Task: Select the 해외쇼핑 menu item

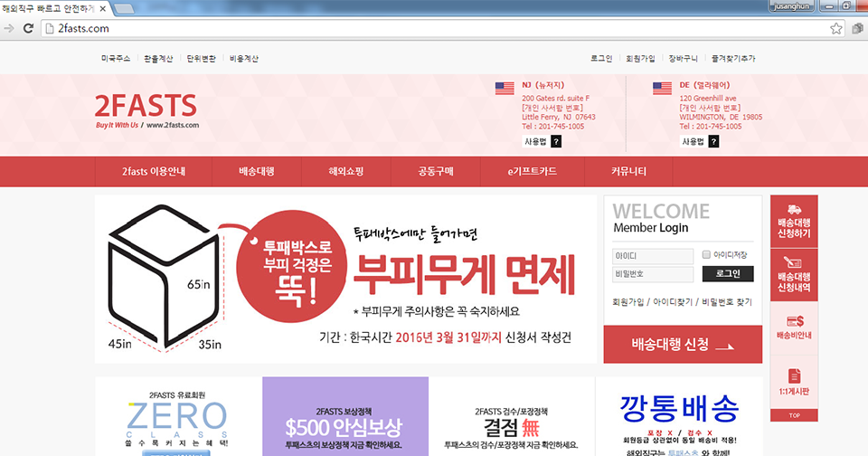Action: coord(345,171)
